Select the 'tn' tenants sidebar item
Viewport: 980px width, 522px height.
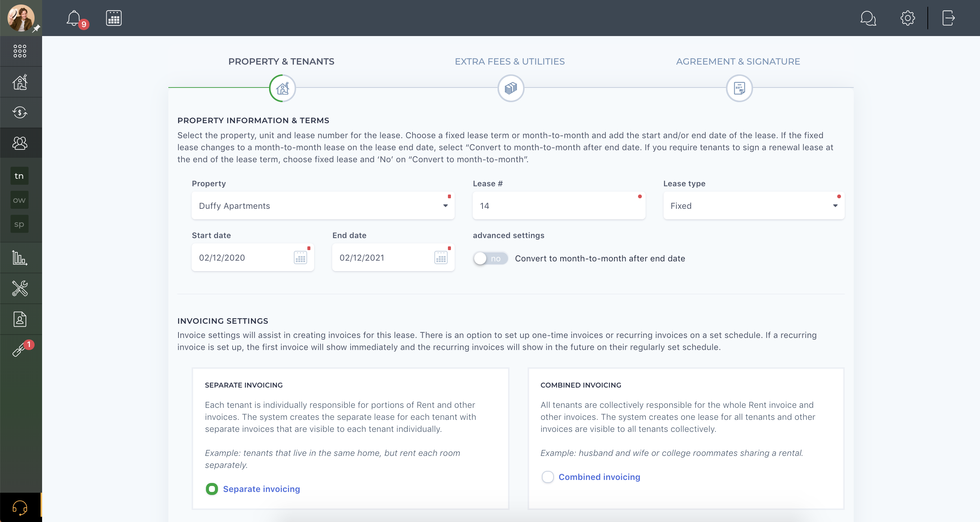tap(20, 176)
